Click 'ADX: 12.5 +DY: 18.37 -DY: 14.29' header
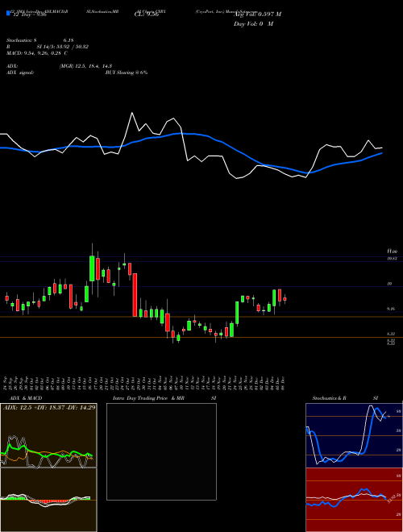This screenshot has width=403, height=532. click(49, 407)
